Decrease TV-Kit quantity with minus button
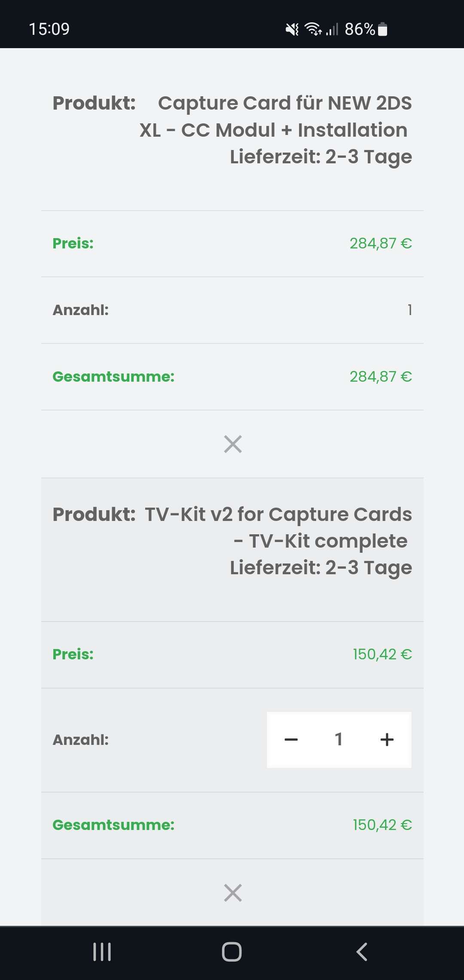 coord(291,739)
